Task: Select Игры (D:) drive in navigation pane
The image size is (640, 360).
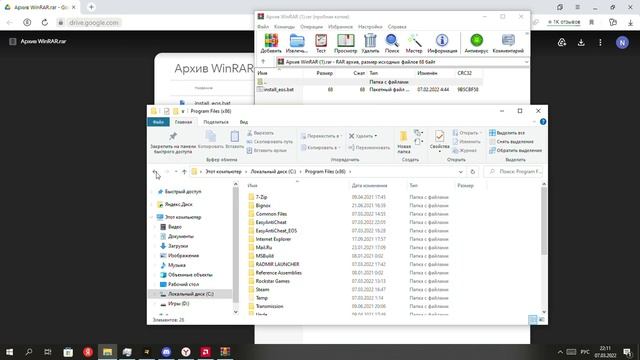Action: pyautogui.click(x=178, y=304)
